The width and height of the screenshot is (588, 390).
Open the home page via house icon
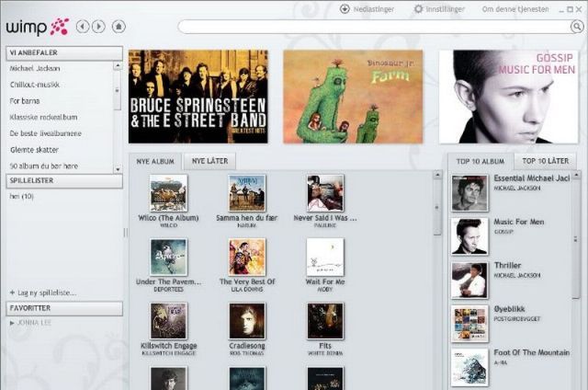pos(119,27)
